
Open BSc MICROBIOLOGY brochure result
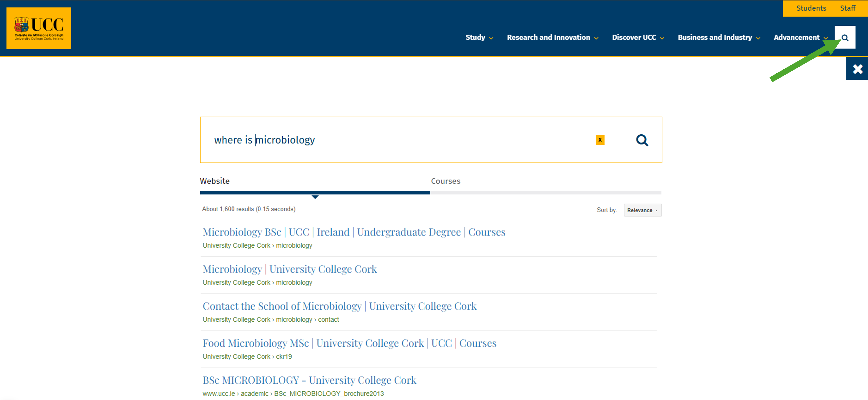click(x=309, y=380)
